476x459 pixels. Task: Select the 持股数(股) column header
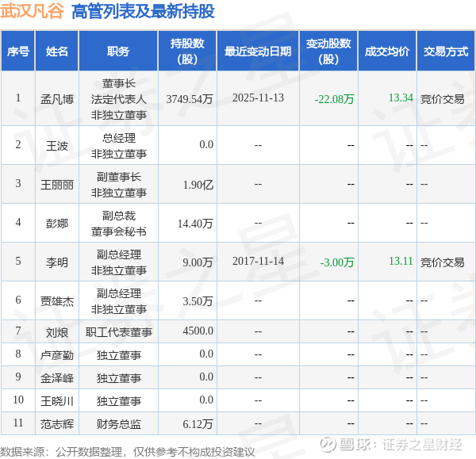(x=187, y=51)
